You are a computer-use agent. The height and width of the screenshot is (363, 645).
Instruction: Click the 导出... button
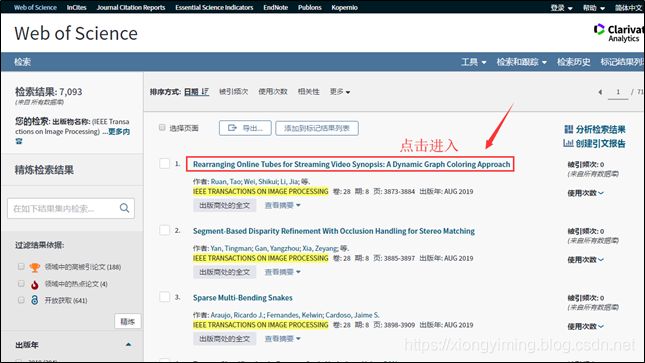point(245,128)
